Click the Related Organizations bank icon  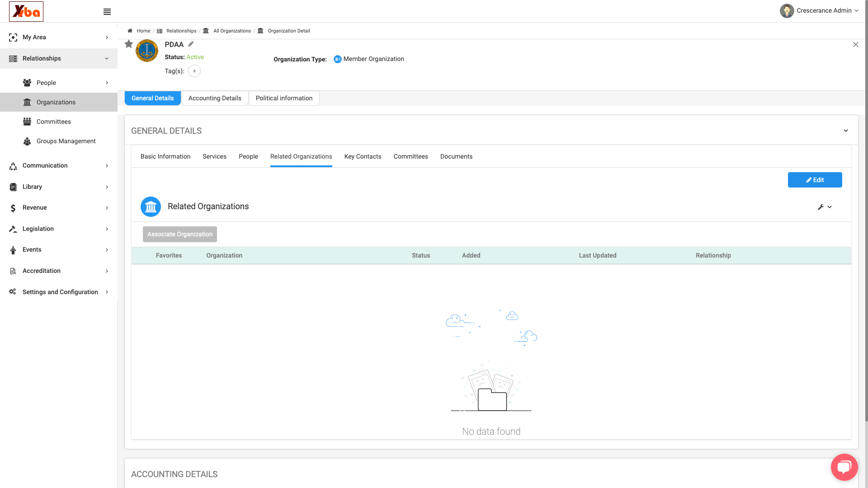[151, 206]
